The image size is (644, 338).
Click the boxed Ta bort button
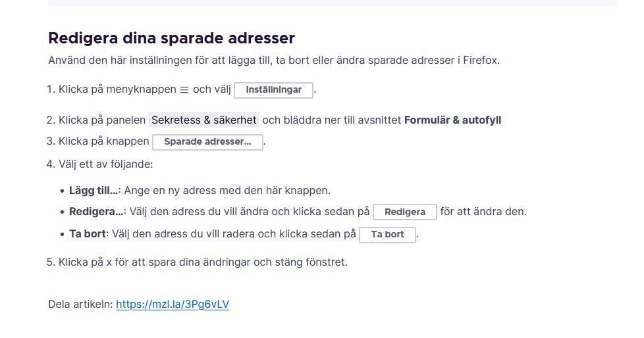point(387,235)
